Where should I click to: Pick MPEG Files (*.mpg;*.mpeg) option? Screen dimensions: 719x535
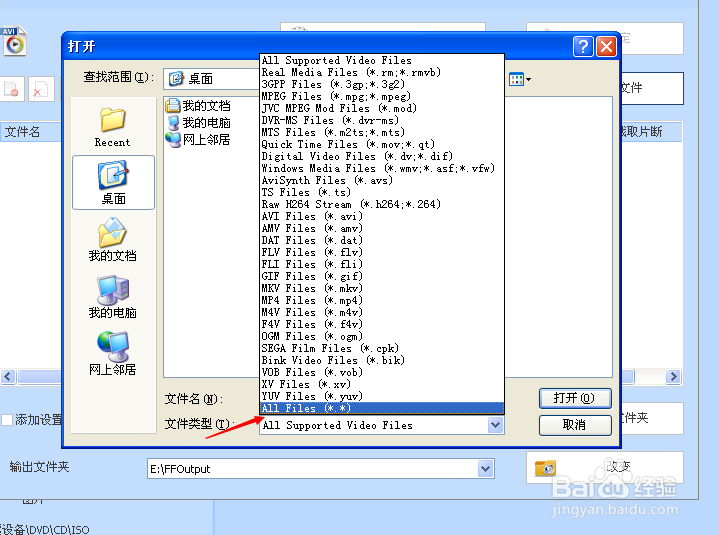pos(382,96)
